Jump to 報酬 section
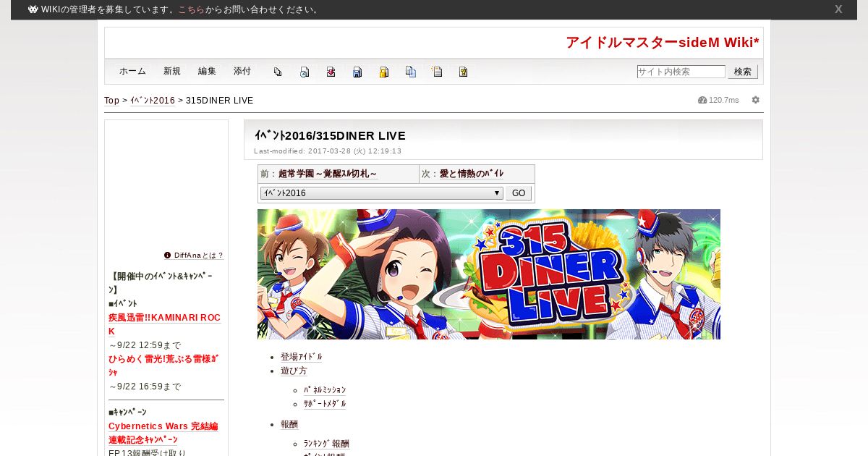This screenshot has height=456, width=868. (289, 424)
